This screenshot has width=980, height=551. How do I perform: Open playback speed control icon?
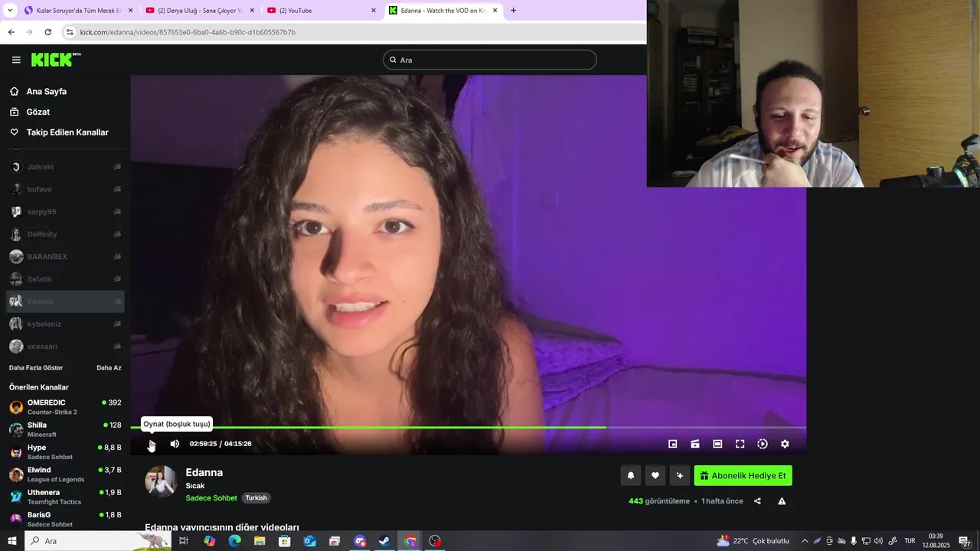tap(763, 444)
